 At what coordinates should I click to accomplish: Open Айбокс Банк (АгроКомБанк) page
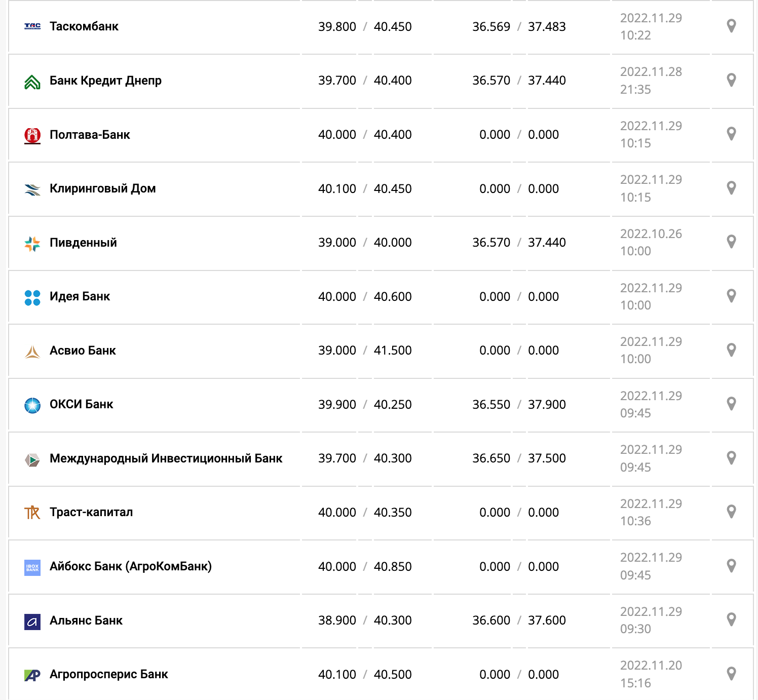point(131,566)
